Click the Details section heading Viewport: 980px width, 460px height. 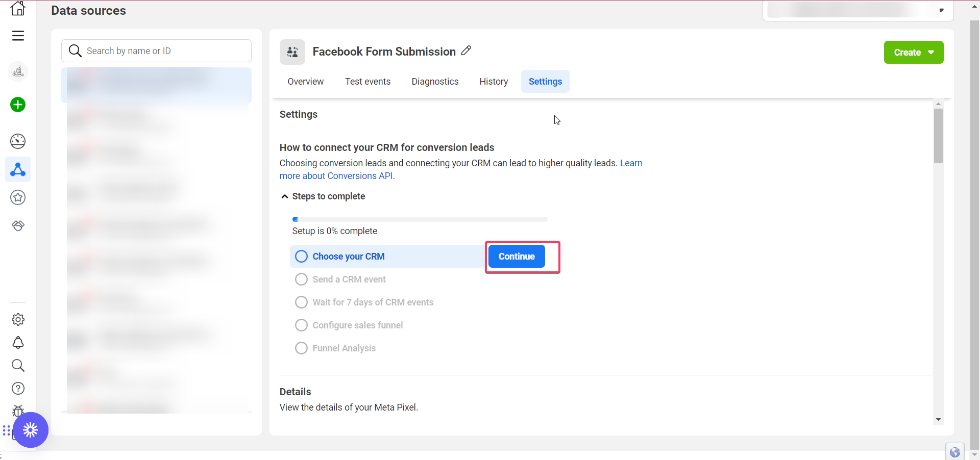296,392
